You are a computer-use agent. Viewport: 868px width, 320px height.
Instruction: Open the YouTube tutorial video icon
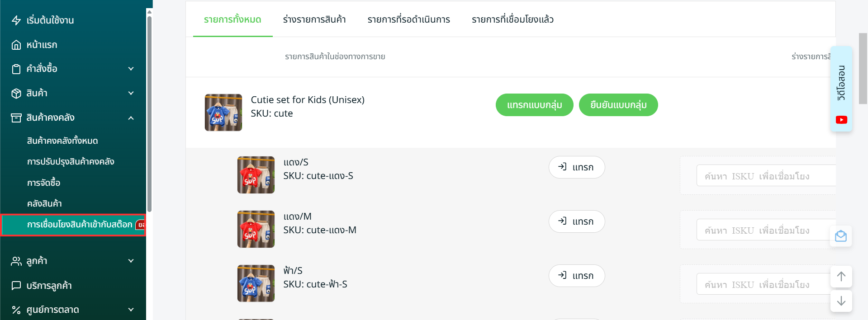(x=841, y=120)
